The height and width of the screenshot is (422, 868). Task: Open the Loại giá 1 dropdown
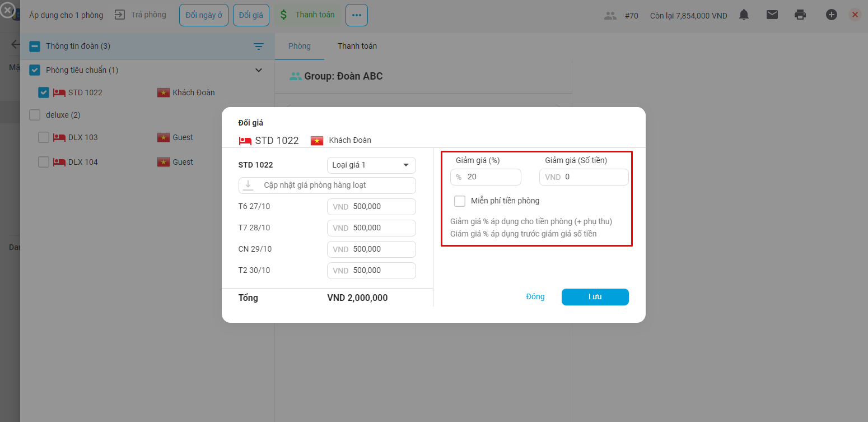tap(371, 165)
